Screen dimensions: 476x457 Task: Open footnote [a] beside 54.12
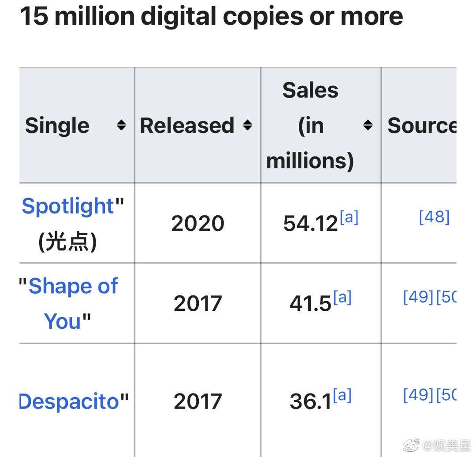click(349, 217)
